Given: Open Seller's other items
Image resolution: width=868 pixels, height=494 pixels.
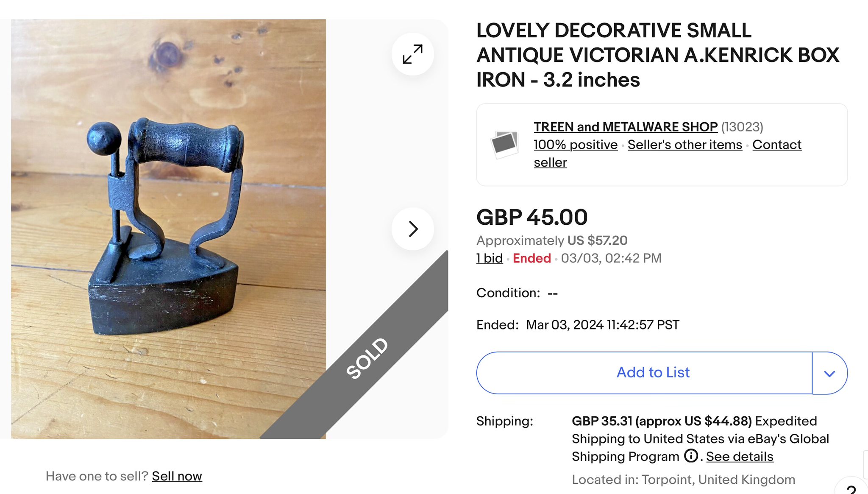Looking at the screenshot, I should coord(685,145).
